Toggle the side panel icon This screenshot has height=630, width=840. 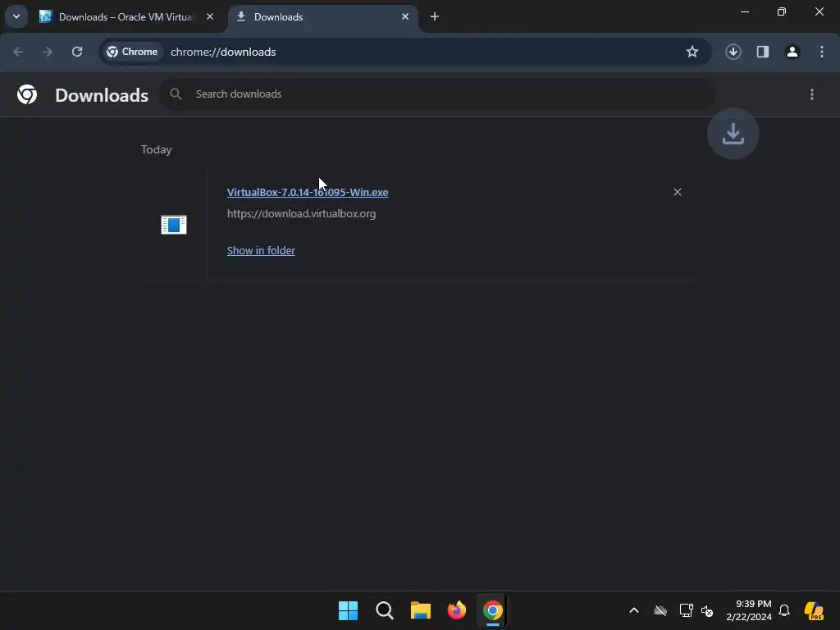[763, 52]
